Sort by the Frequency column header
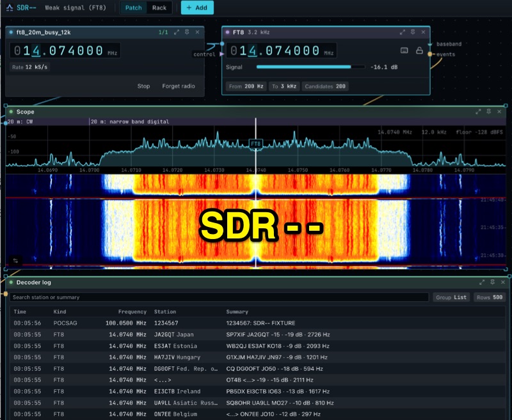 click(x=132, y=312)
